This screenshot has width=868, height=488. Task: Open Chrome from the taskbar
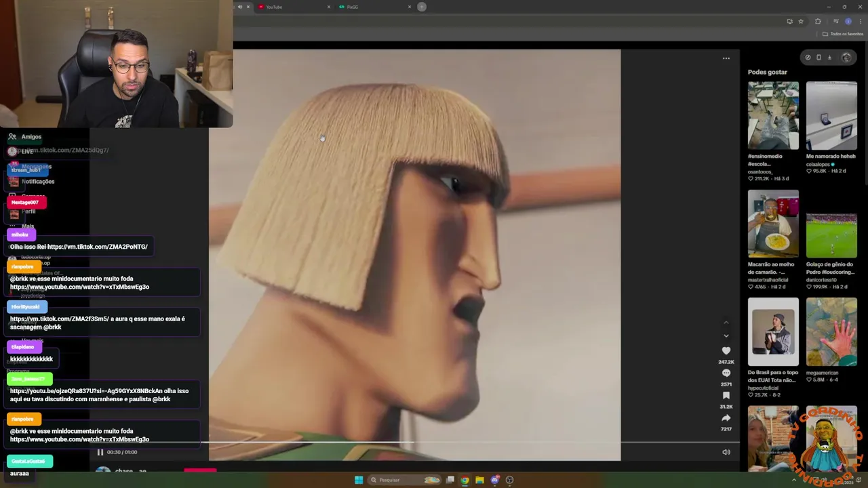465,480
